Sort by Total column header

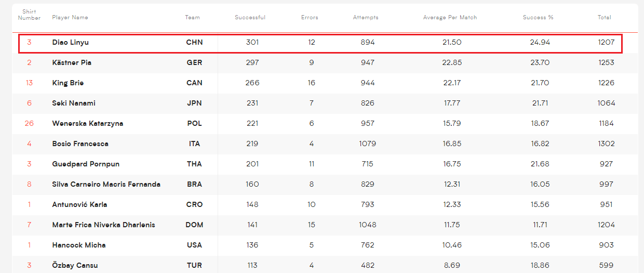pos(604,17)
